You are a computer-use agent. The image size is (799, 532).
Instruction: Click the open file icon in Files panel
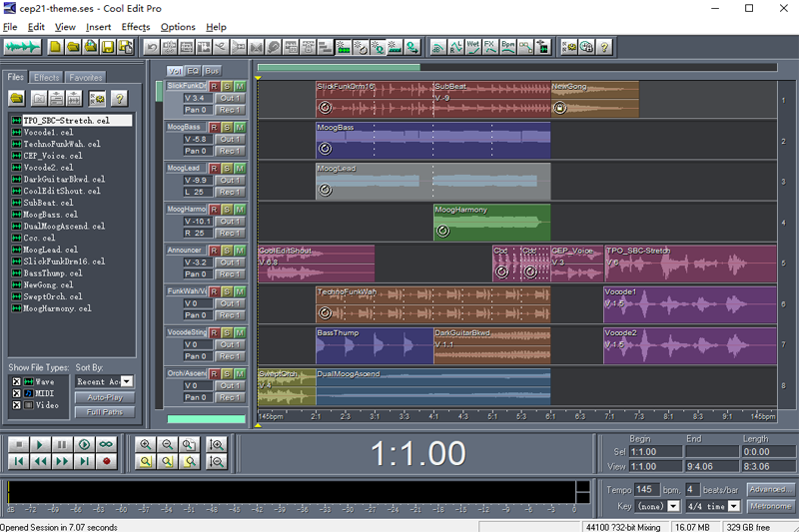coord(17,98)
